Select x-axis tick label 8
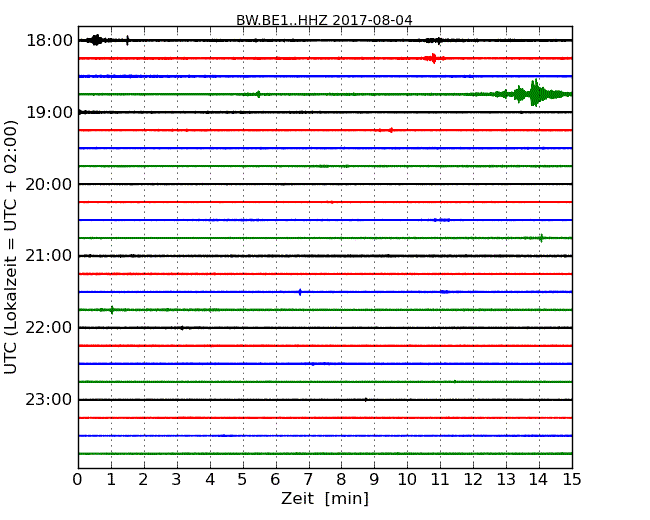Viewport: 650px width, 520px height. pyautogui.click(x=341, y=480)
